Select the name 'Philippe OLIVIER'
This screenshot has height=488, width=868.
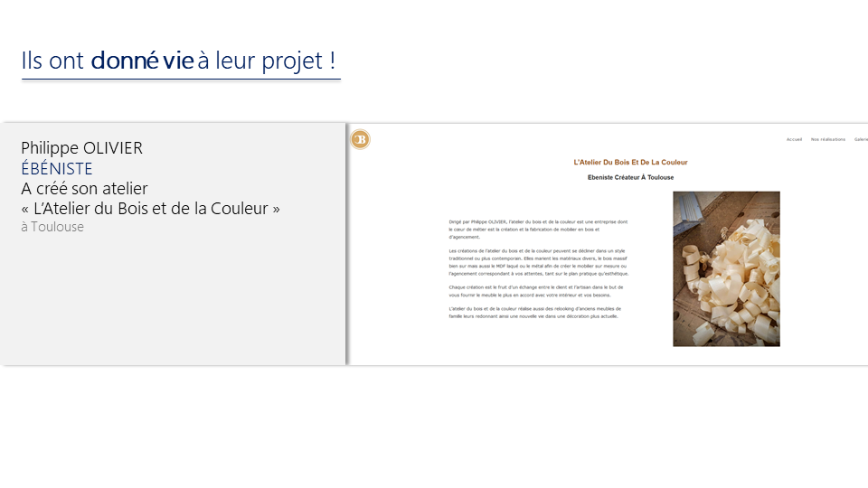coord(82,148)
